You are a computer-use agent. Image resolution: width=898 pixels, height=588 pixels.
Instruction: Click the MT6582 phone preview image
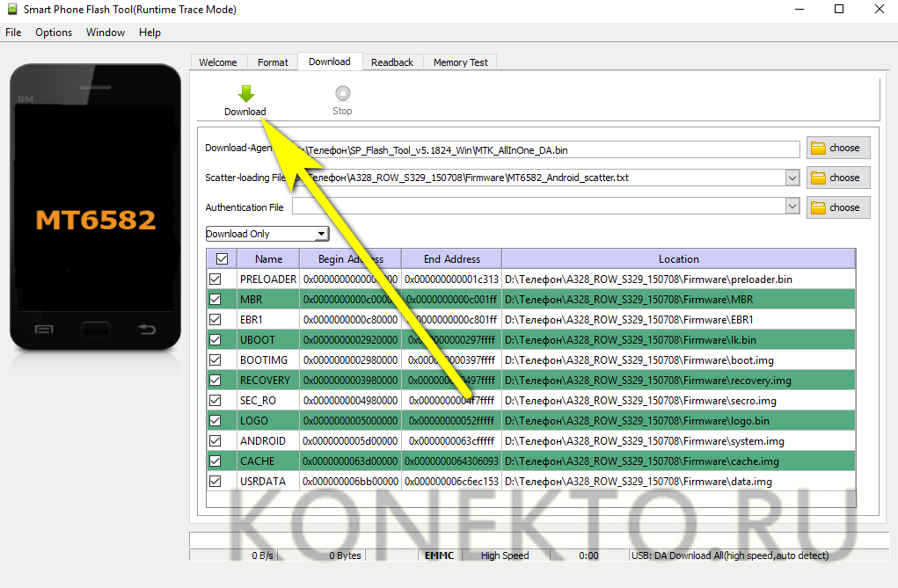pyautogui.click(x=96, y=207)
